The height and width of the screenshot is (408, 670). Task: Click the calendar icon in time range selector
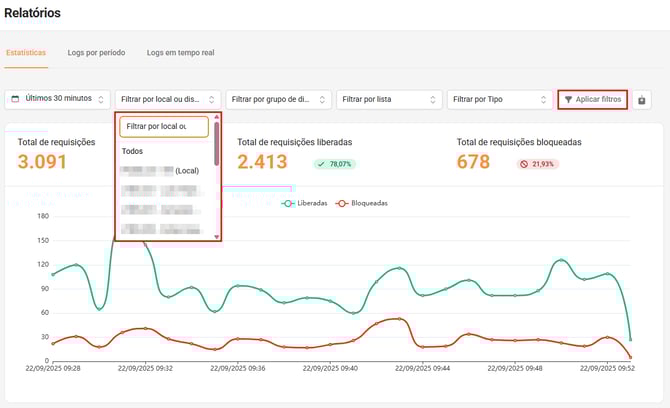point(15,99)
